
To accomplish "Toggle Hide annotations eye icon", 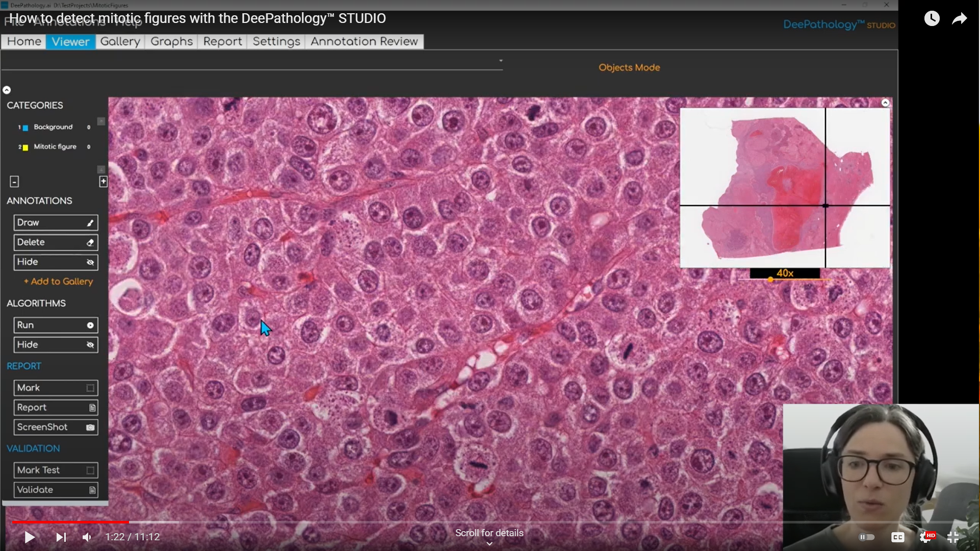I will 90,262.
